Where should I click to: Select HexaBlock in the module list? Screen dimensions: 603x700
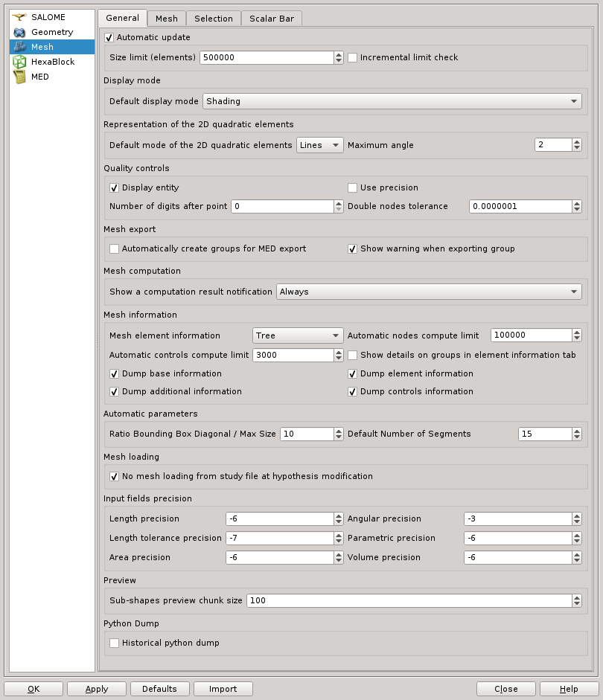click(x=52, y=62)
